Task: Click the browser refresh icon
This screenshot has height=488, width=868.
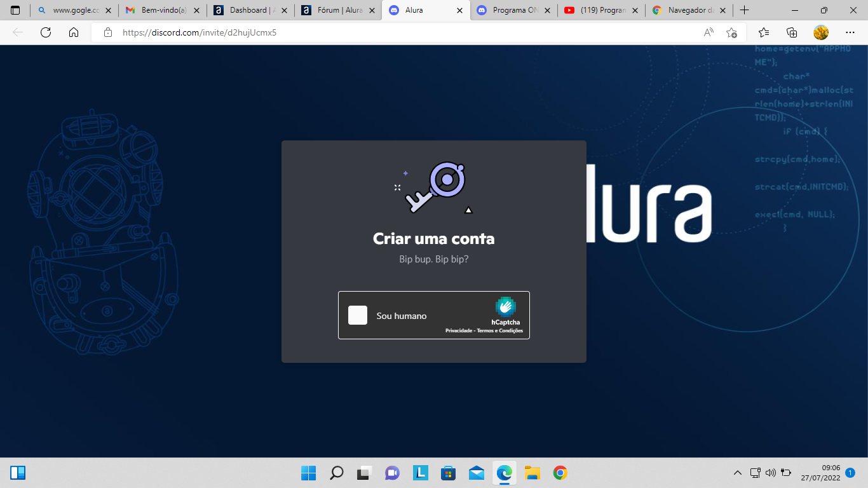Action: tap(46, 32)
